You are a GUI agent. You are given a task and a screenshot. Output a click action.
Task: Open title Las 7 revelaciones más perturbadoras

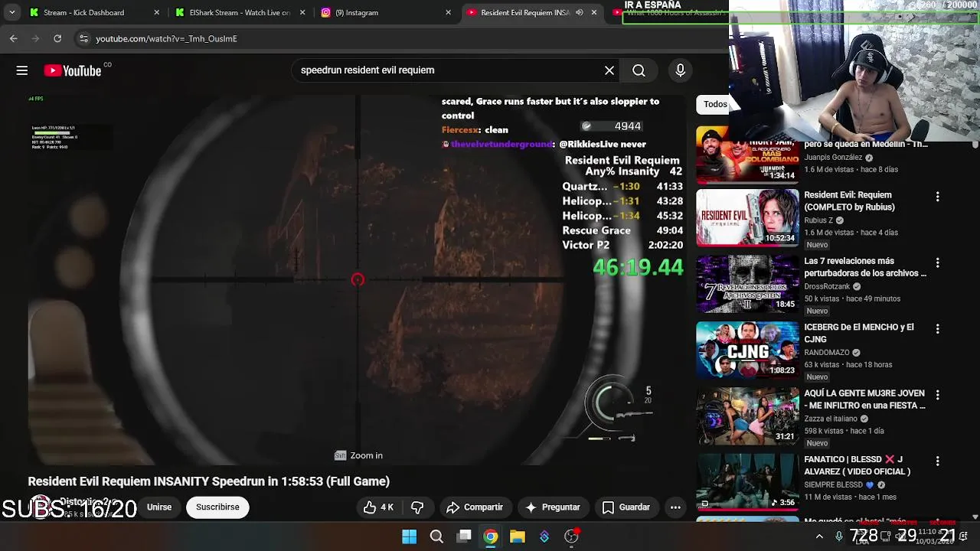click(865, 267)
